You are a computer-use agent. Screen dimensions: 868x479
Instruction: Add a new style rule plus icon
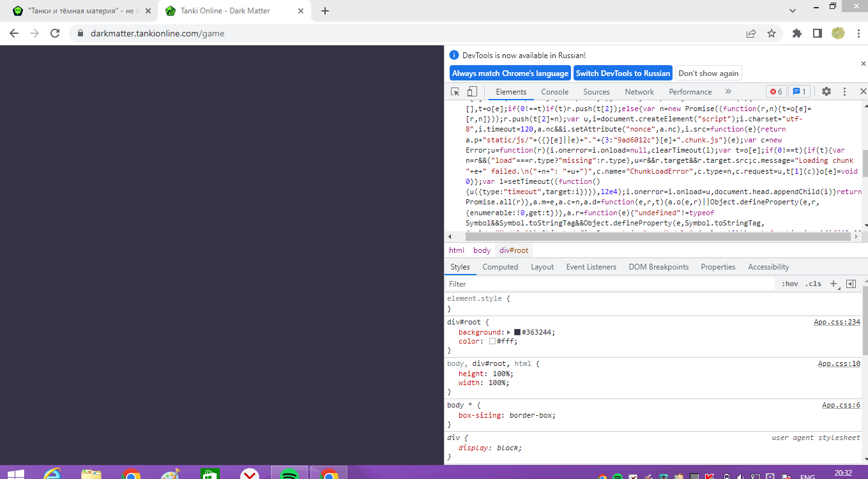pos(833,284)
